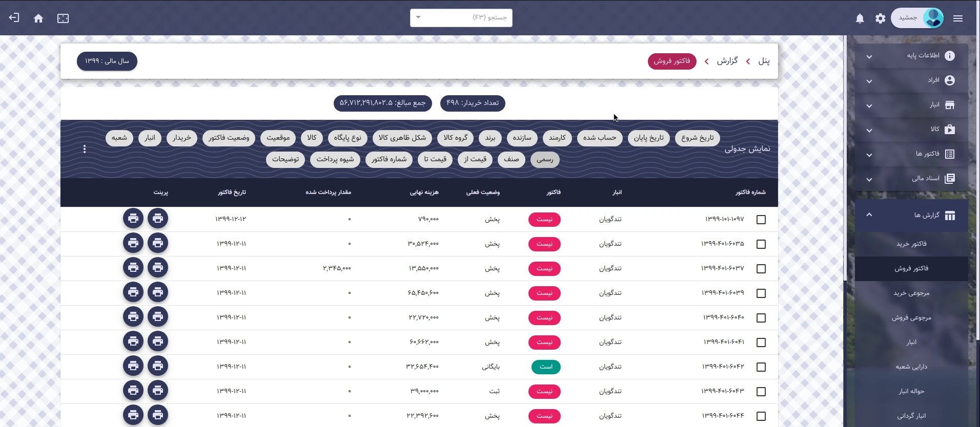This screenshot has height=427, width=980.
Task: Click the شیوه پرداخت filter chip
Action: click(335, 159)
